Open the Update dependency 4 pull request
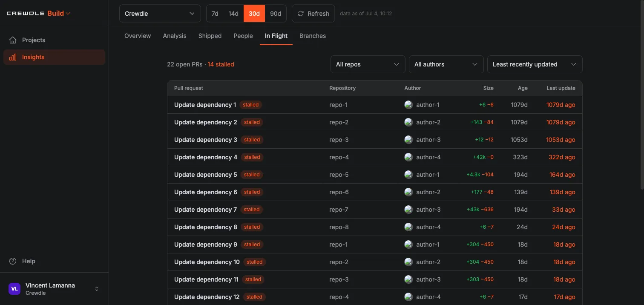Screen dimensions: 644x305 (206, 157)
